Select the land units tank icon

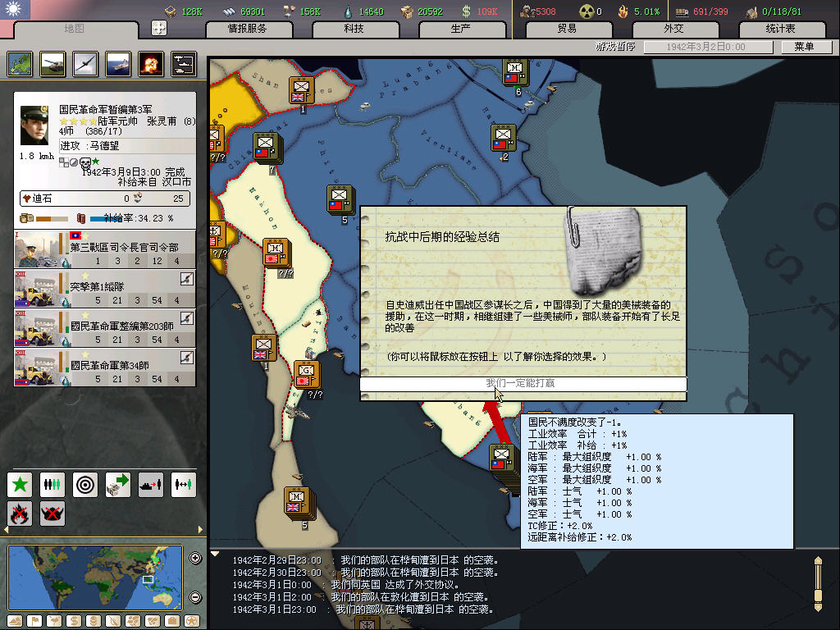click(x=52, y=64)
